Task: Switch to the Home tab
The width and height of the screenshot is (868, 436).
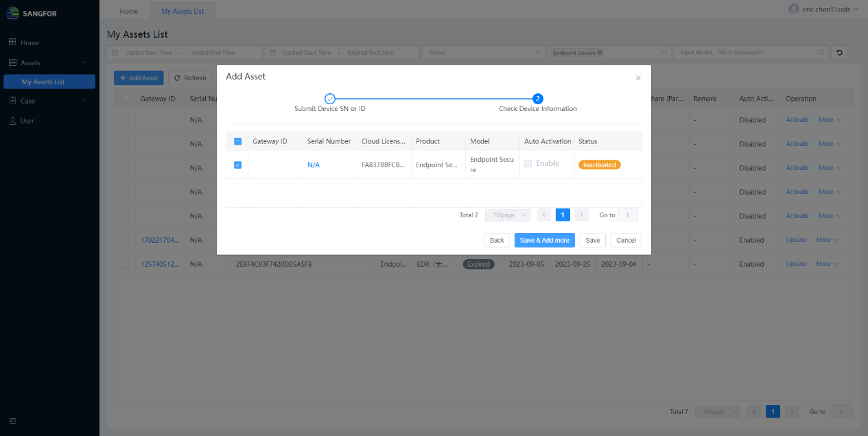Action: click(x=129, y=11)
